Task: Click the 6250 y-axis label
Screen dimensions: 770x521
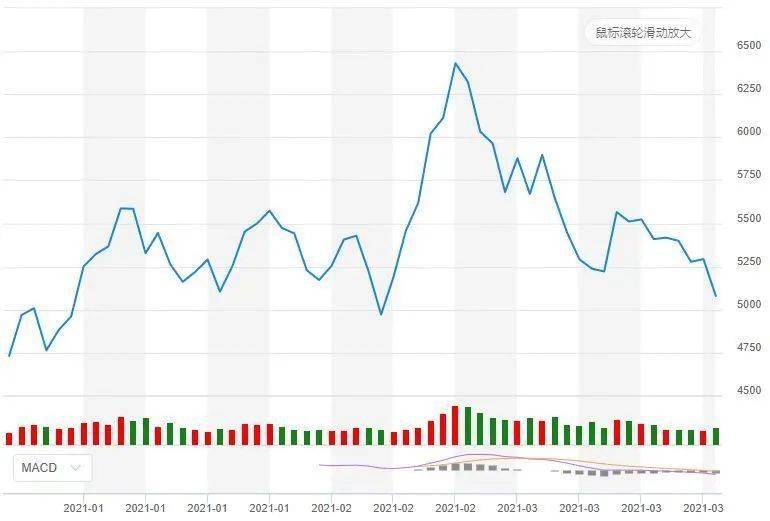Action: tap(748, 88)
